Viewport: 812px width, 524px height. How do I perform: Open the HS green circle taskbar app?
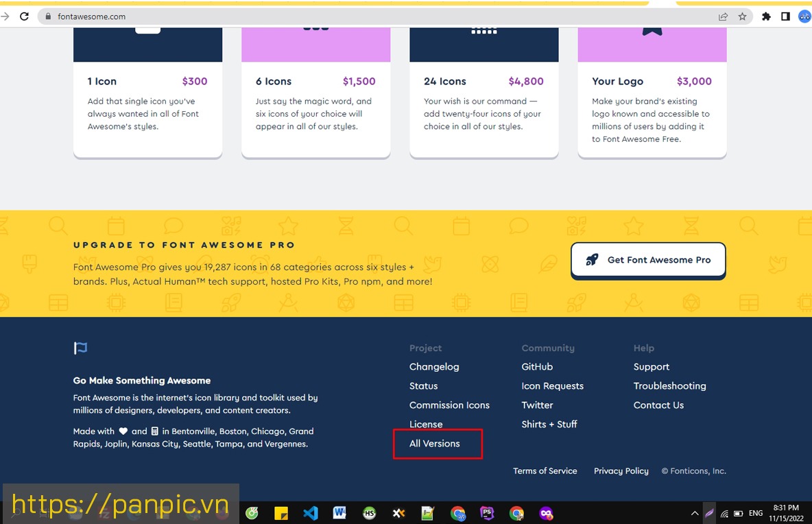369,513
